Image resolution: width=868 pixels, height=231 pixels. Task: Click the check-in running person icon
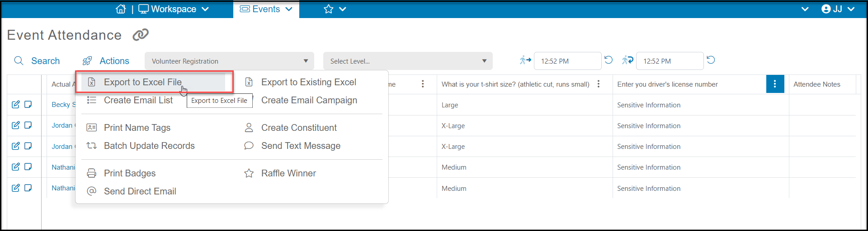point(525,60)
